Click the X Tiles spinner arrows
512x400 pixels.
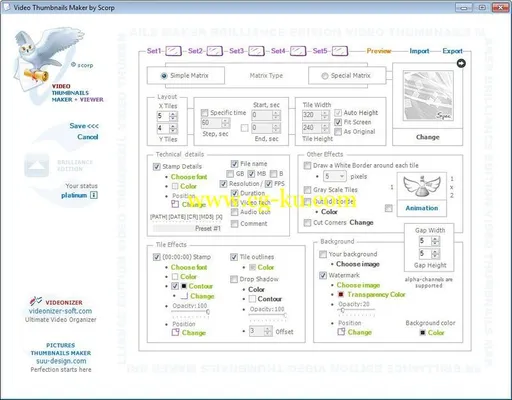[x=173, y=116]
